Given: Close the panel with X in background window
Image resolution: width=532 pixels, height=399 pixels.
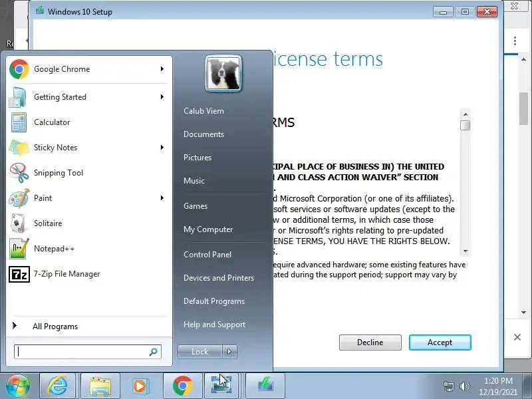Looking at the screenshot, I should [517, 337].
